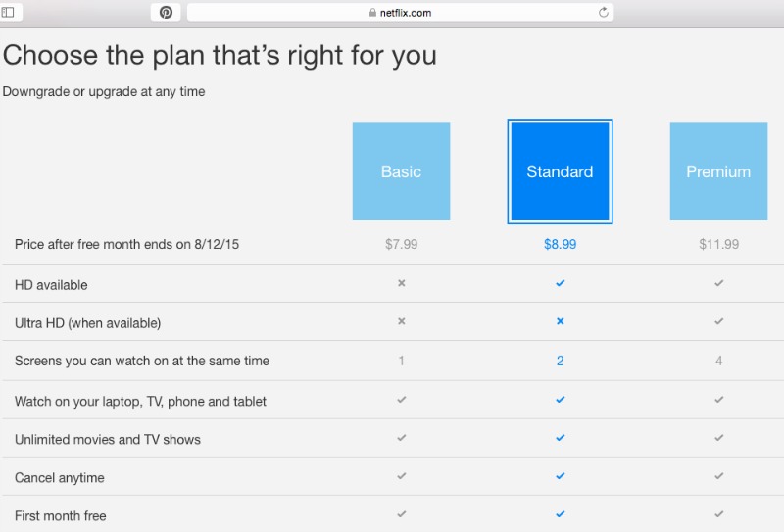The height and width of the screenshot is (532, 784).
Task: Click the $8.99 Standard price
Action: pos(560,244)
